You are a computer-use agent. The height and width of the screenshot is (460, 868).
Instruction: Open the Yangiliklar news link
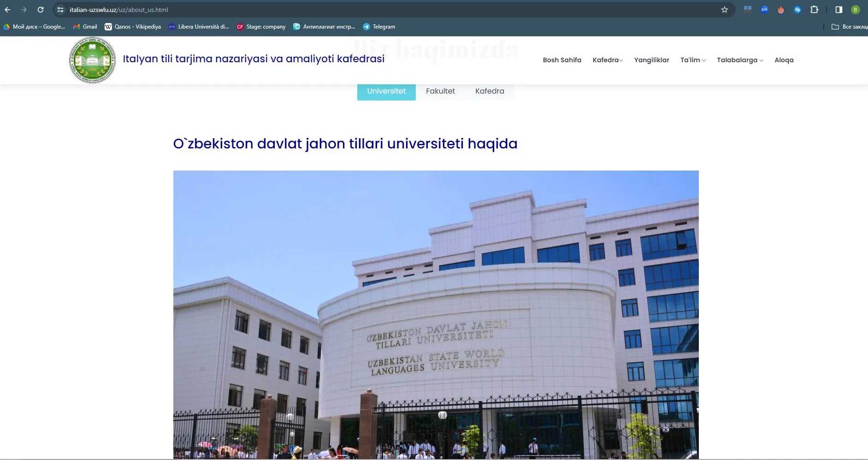[651, 60]
